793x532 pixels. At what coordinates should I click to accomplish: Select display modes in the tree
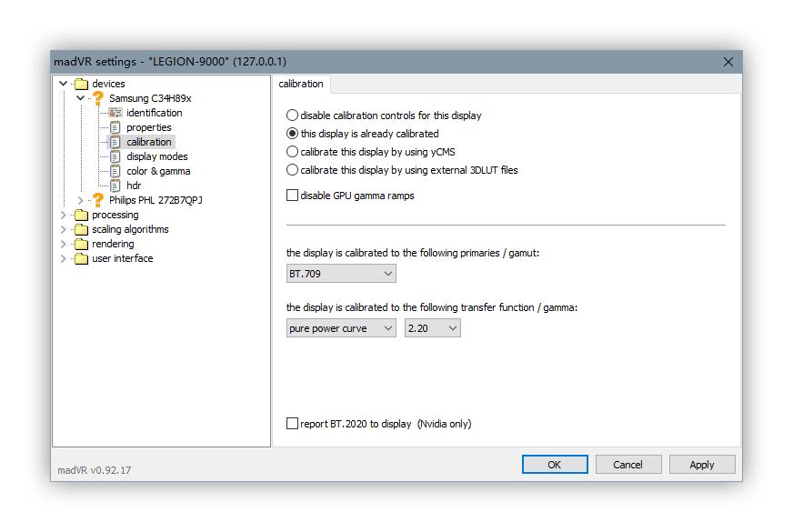point(157,156)
